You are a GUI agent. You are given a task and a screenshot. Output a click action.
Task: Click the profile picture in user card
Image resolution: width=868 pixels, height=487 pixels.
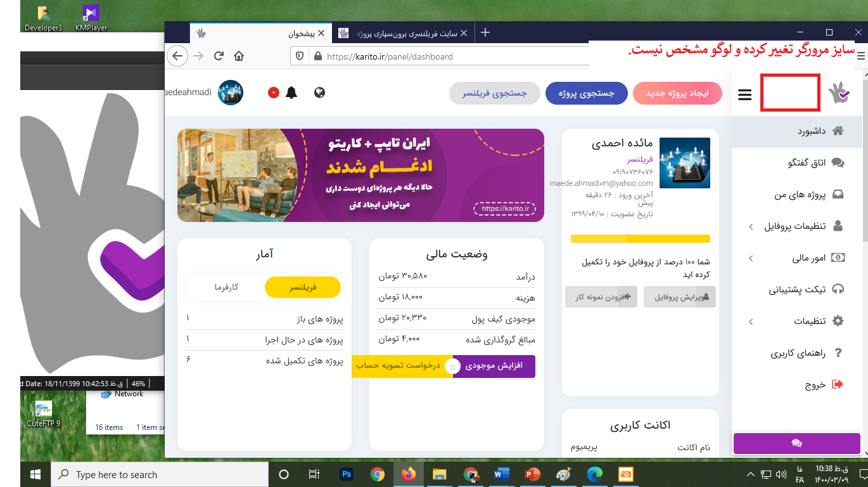pyautogui.click(x=685, y=163)
